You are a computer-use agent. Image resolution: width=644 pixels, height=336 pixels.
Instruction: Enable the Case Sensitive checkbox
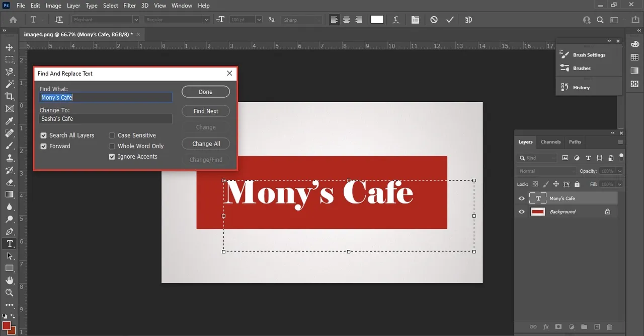click(112, 136)
